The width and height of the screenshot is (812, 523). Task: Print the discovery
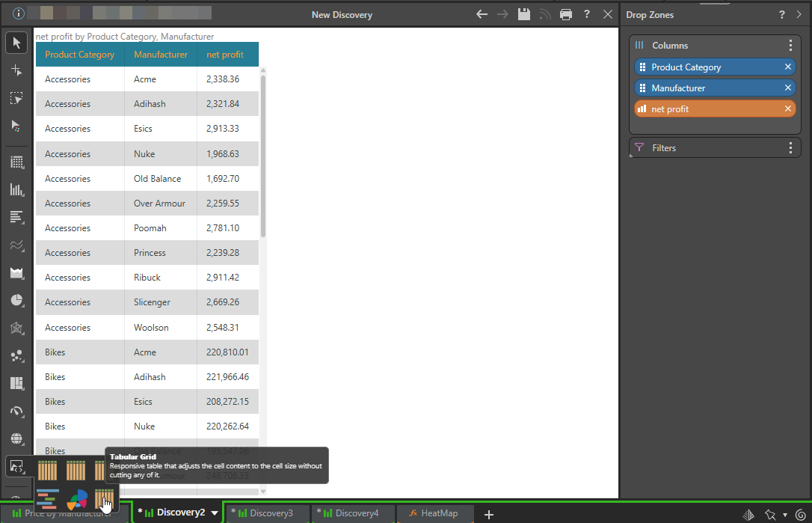point(565,14)
